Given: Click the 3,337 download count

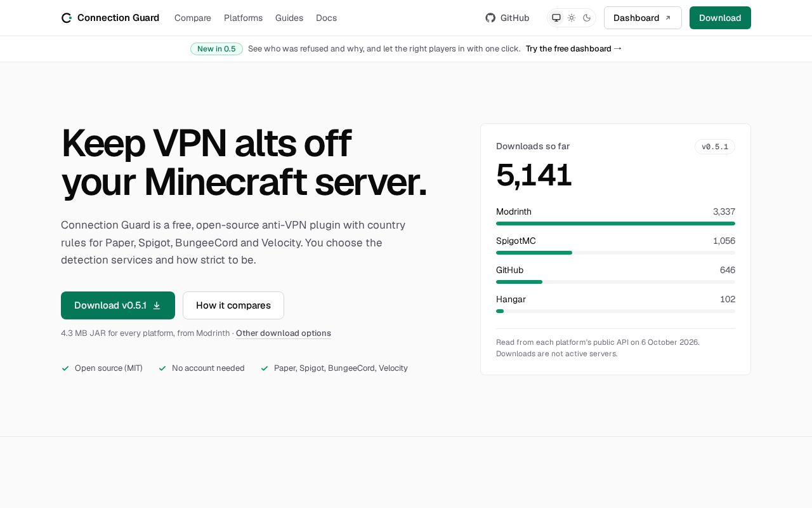Looking at the screenshot, I should pos(724,211).
